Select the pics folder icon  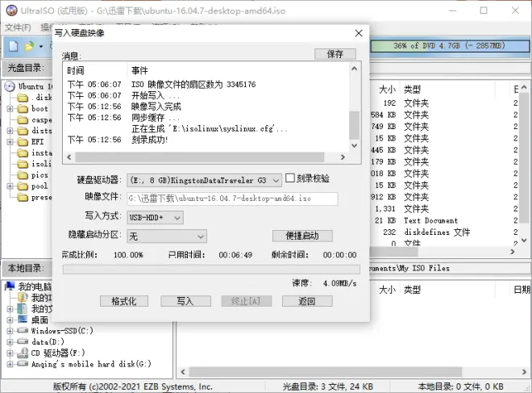point(23,175)
